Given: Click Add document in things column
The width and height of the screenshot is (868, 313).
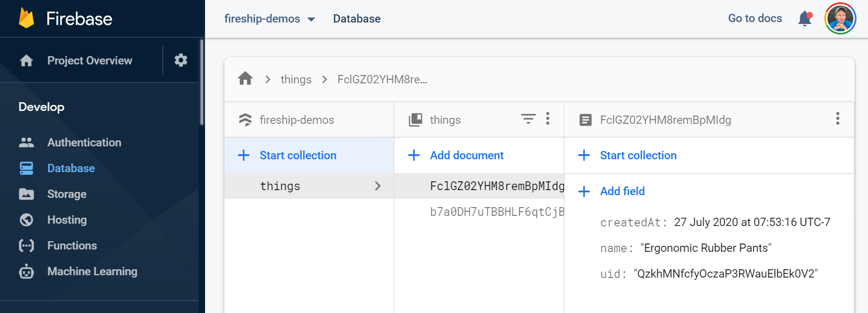Looking at the screenshot, I should (x=466, y=156).
